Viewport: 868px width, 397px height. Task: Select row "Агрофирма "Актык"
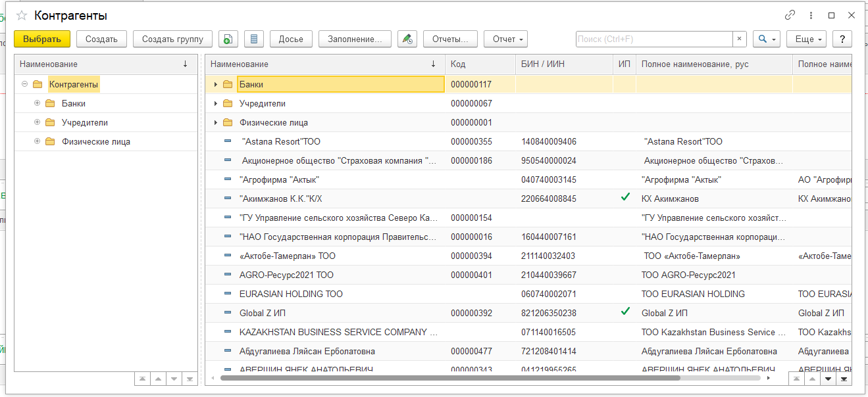pyautogui.click(x=528, y=179)
